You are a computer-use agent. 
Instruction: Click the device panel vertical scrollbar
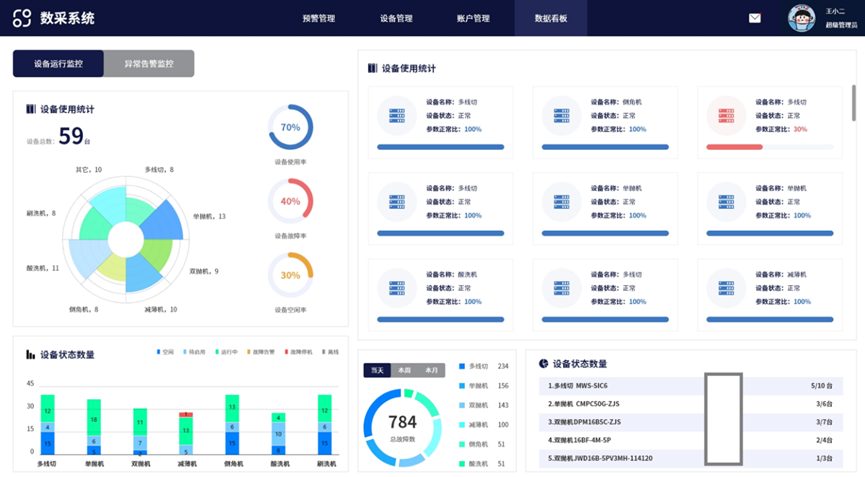(853, 105)
